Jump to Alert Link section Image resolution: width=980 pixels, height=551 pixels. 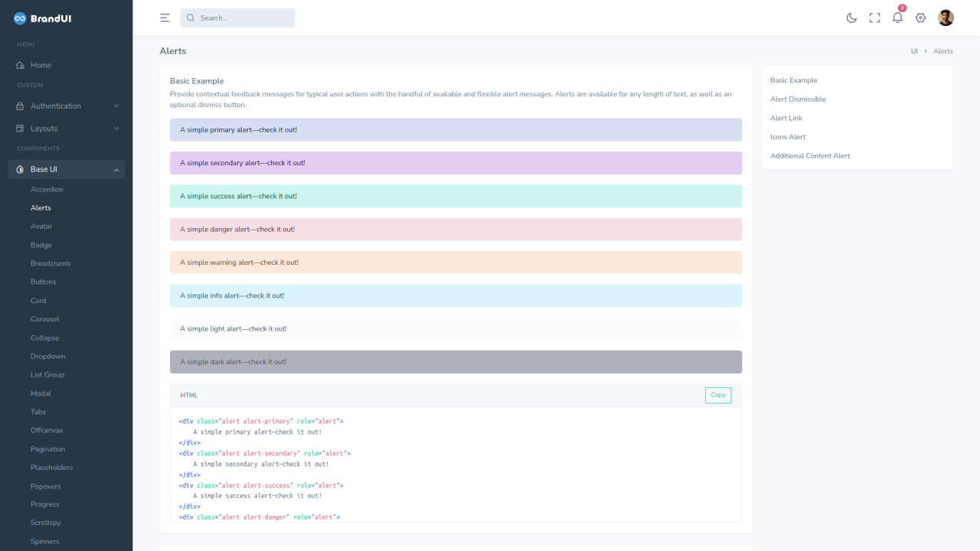pyautogui.click(x=786, y=118)
